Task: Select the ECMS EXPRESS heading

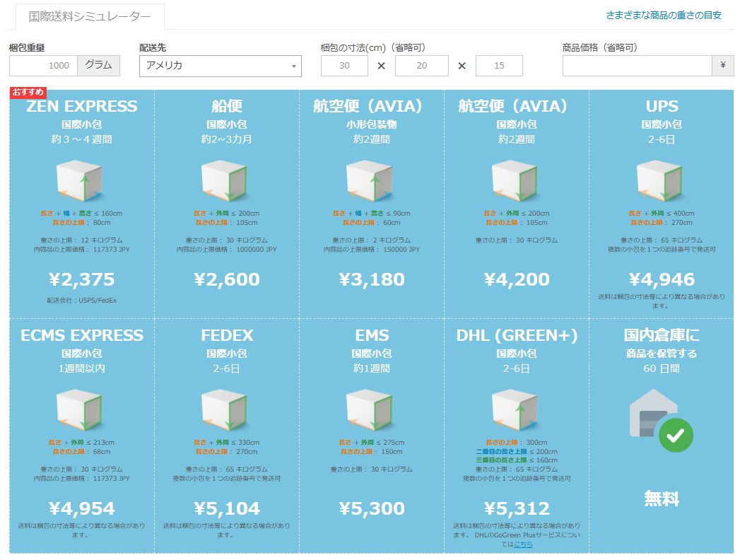Action: point(82,335)
